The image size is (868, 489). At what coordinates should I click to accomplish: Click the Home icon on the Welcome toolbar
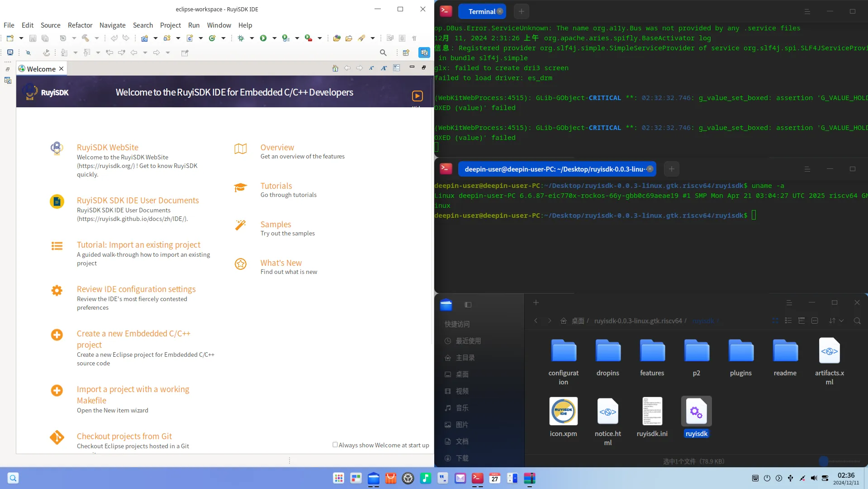(x=335, y=68)
